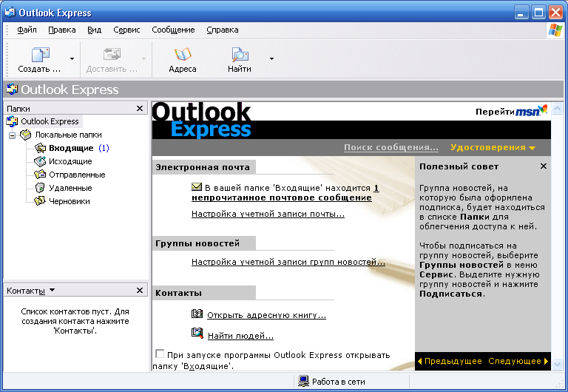This screenshot has height=392, width=568.
Task: Select the bold Входящие folder label
Action: click(71, 148)
